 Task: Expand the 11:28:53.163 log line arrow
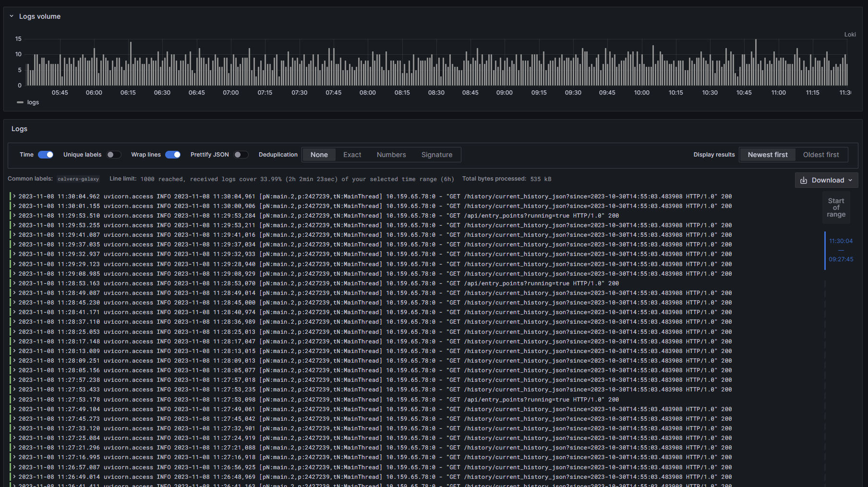tap(15, 283)
